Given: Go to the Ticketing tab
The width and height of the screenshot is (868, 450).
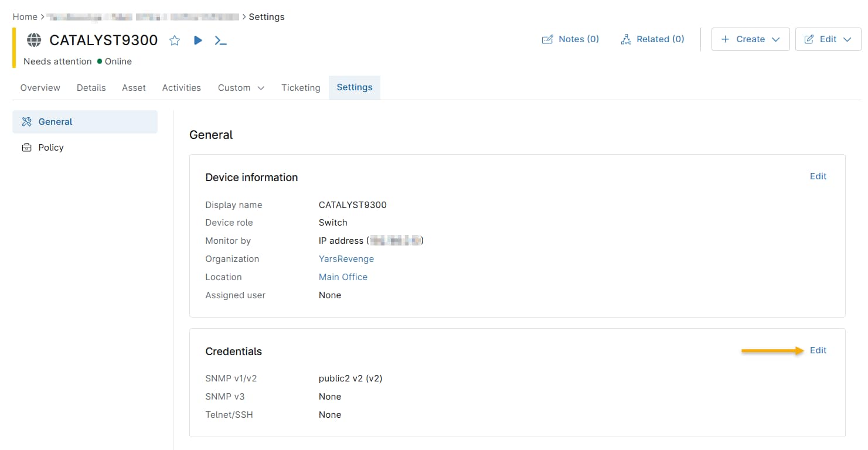Looking at the screenshot, I should [x=301, y=88].
